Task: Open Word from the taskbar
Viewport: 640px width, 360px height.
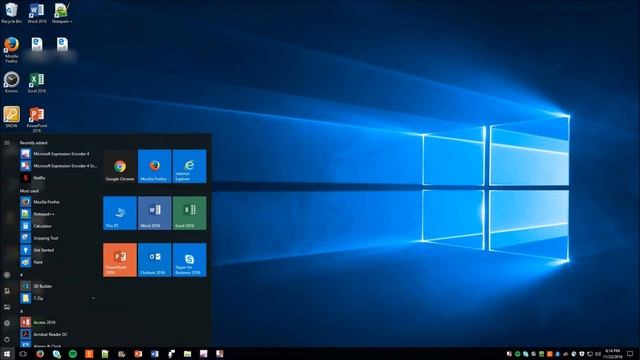Action: [155, 354]
